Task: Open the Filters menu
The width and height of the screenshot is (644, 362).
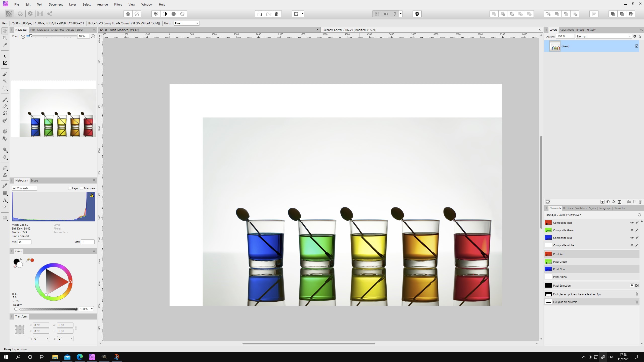Action: (x=118, y=5)
